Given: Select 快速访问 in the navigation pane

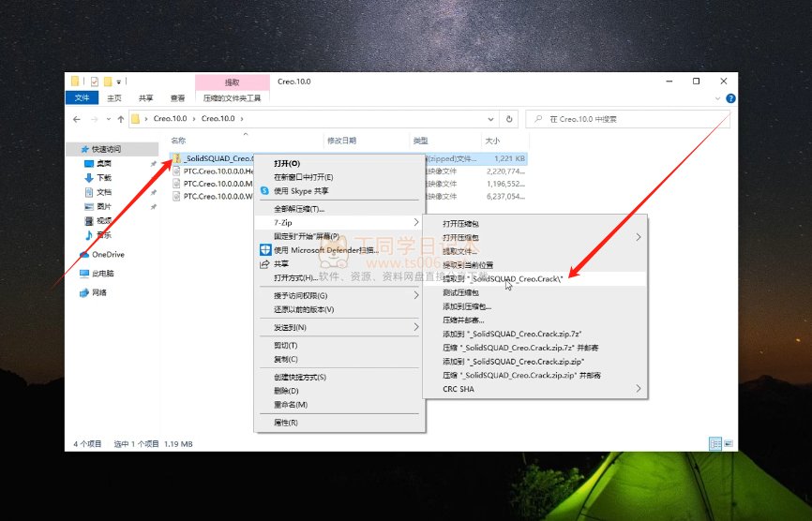Looking at the screenshot, I should 106,149.
